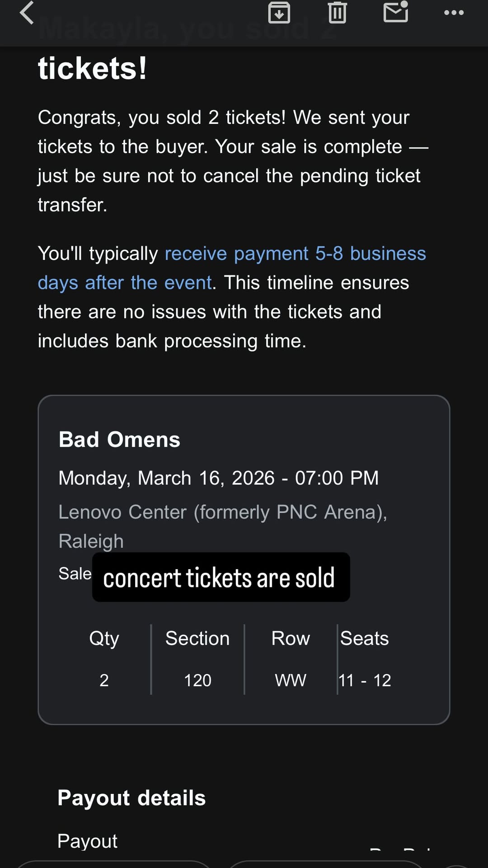The width and height of the screenshot is (488, 868).
Task: Tap the Lenovo Center venue text
Action: point(222,512)
